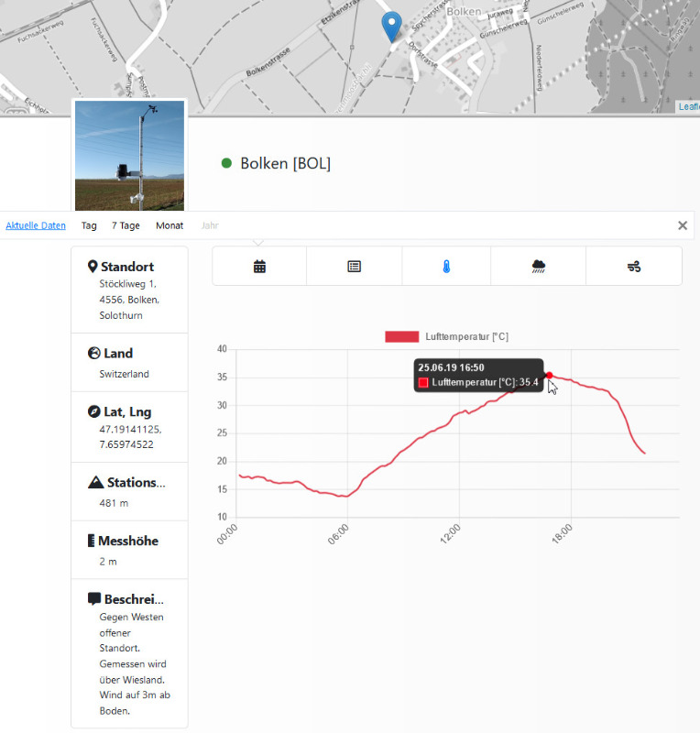
Task: Click the weather station photo thumbnail
Action: click(x=129, y=156)
